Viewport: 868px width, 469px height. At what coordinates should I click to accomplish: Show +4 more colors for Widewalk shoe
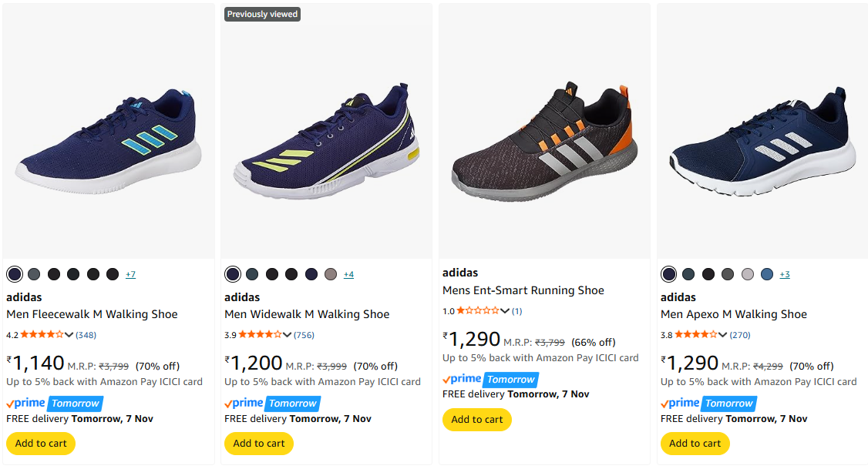(x=348, y=274)
